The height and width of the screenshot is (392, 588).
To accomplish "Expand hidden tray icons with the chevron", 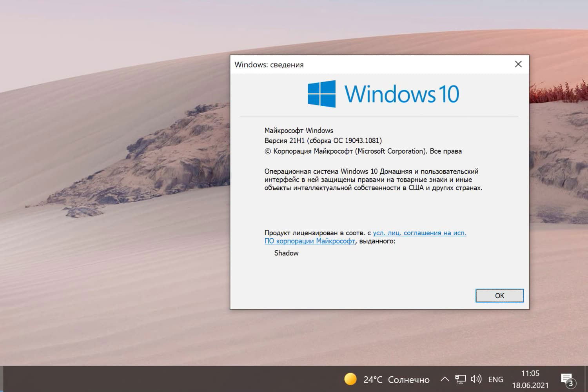I will pyautogui.click(x=445, y=379).
